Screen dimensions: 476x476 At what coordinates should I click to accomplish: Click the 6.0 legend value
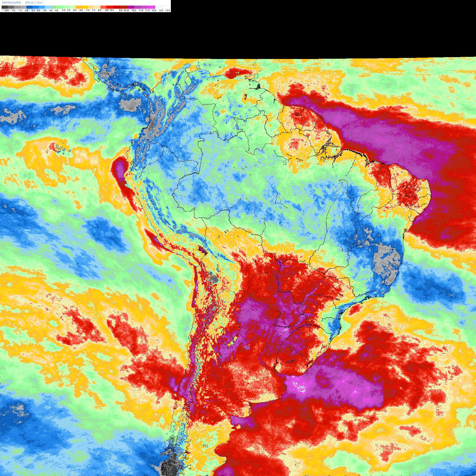[x=75, y=10]
